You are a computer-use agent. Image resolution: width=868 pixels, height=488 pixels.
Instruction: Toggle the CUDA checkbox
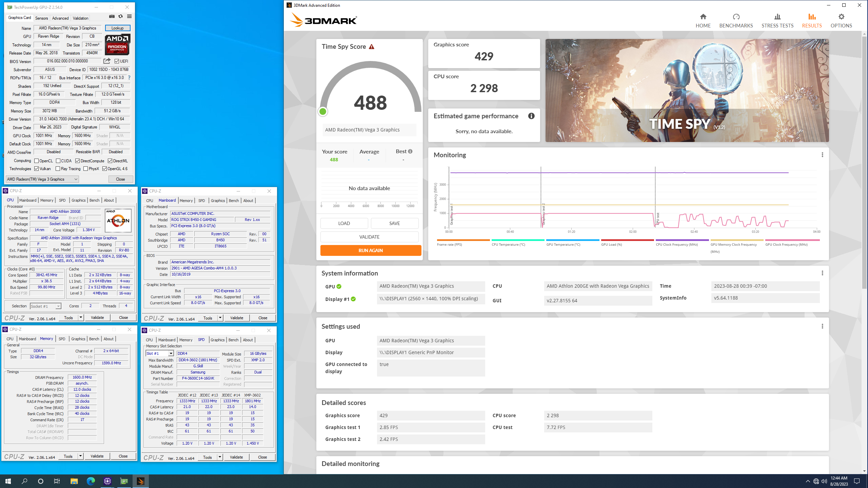[x=58, y=161]
